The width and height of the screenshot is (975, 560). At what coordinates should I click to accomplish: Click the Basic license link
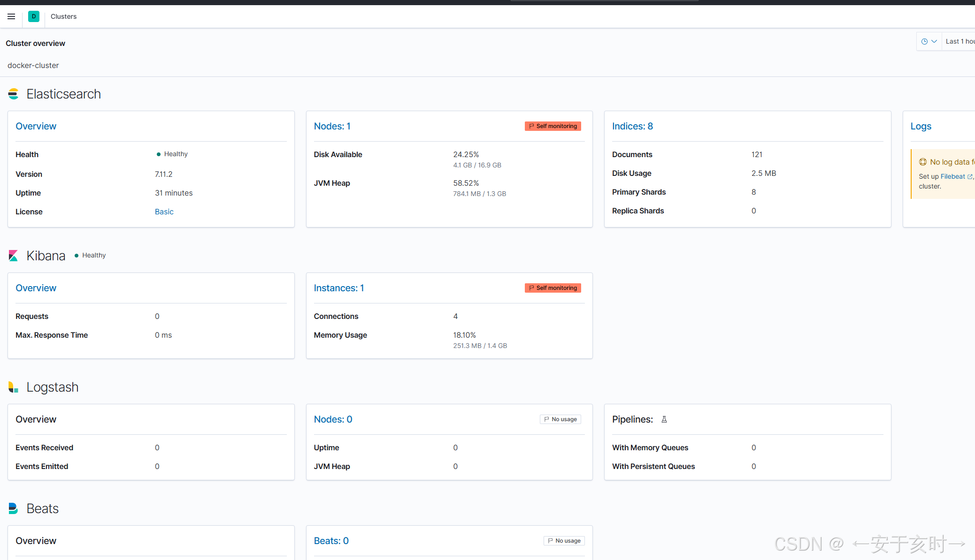164,212
